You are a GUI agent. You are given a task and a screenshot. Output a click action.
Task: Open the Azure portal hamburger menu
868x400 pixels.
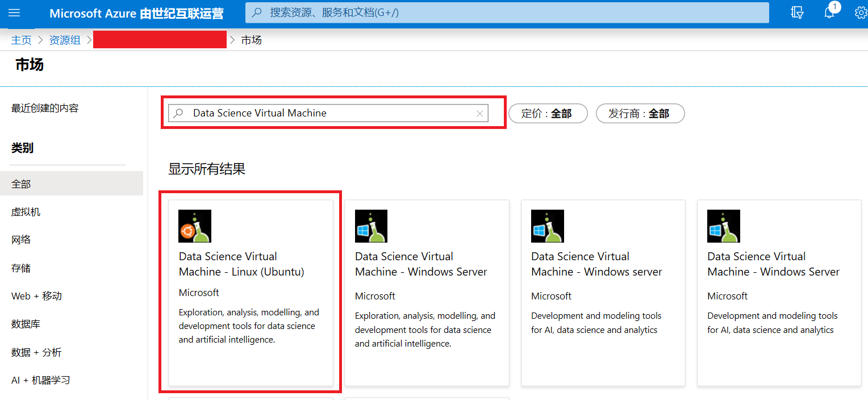pyautogui.click(x=14, y=12)
